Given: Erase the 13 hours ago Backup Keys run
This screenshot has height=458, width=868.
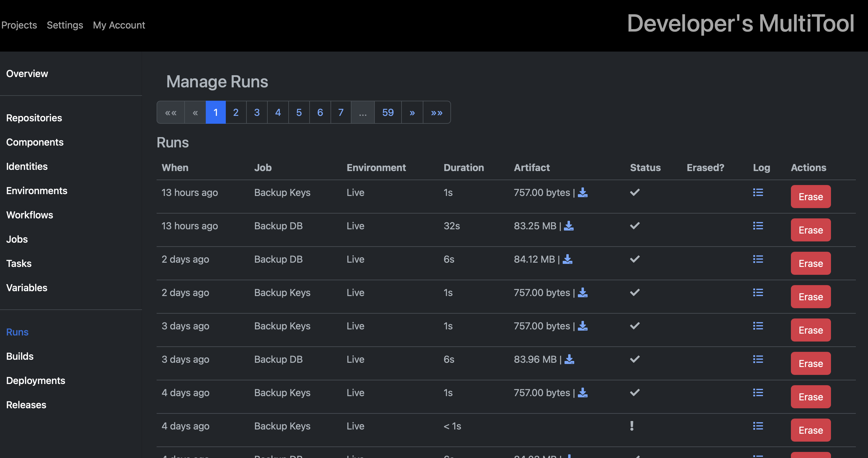Looking at the screenshot, I should pos(810,197).
